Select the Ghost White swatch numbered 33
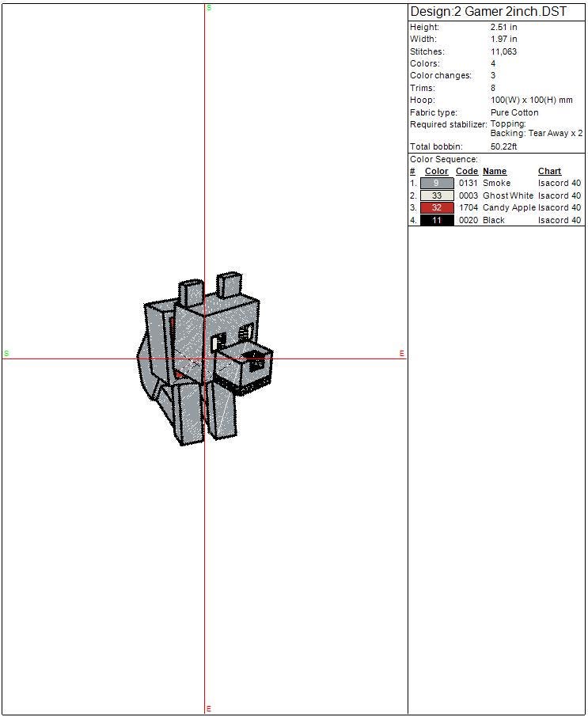The width and height of the screenshot is (588, 717). point(436,195)
